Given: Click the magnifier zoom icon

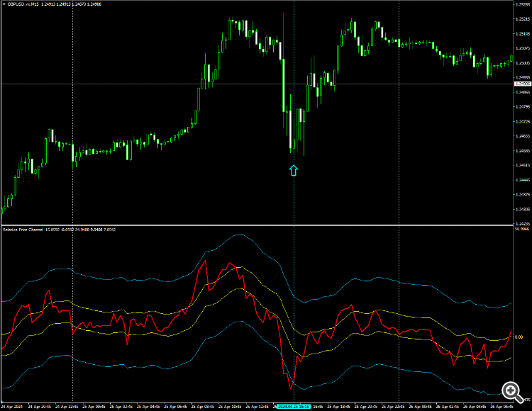Looking at the screenshot, I should 512,391.
